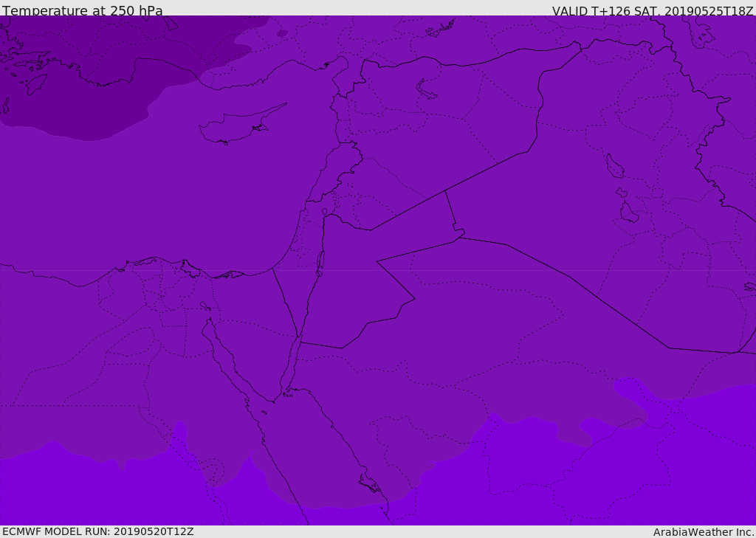Click the island of Cyprus on the map

(236, 126)
